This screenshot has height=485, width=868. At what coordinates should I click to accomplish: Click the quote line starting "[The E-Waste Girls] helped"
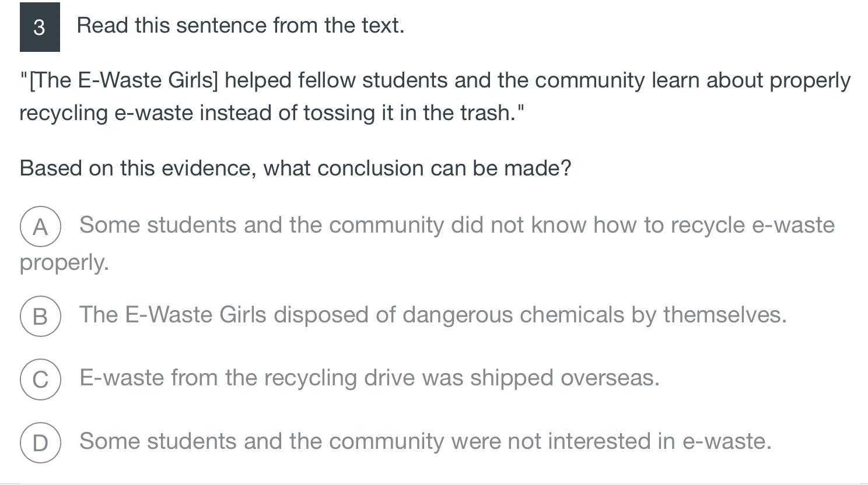pyautogui.click(x=435, y=80)
